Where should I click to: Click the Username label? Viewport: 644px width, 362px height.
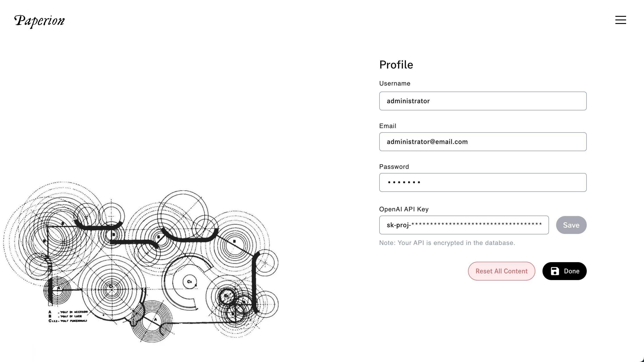pos(395,83)
